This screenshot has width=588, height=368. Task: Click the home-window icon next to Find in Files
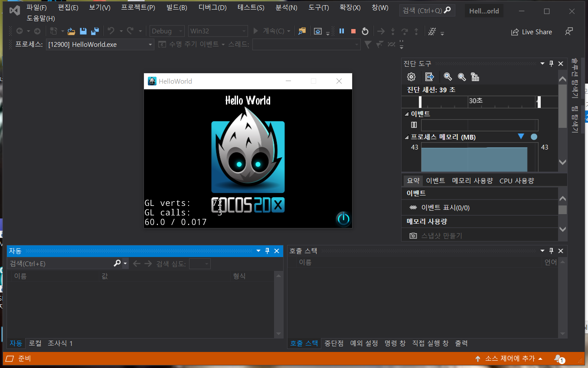tap(318, 31)
